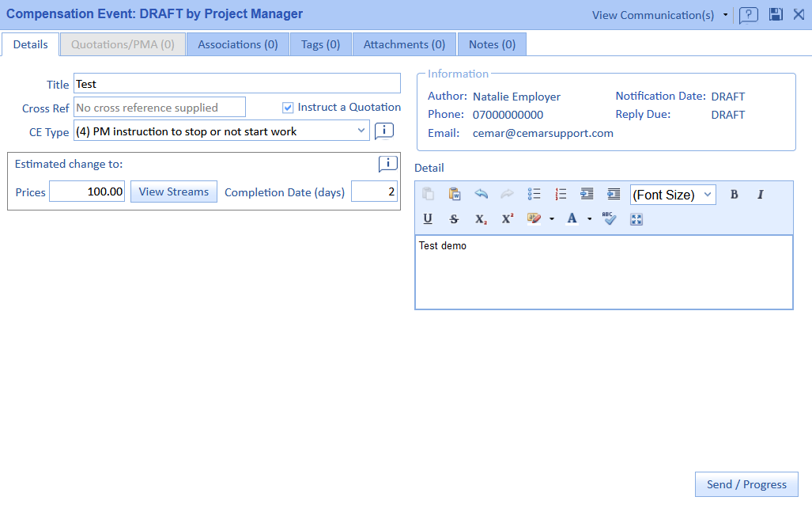Switch to the Associations tab
The width and height of the screenshot is (812, 512).
point(238,44)
